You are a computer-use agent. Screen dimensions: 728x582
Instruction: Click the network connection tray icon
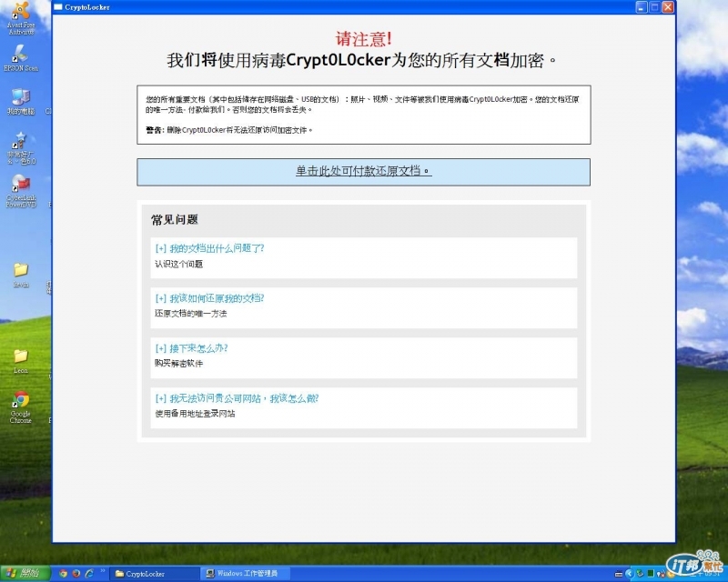click(641, 574)
